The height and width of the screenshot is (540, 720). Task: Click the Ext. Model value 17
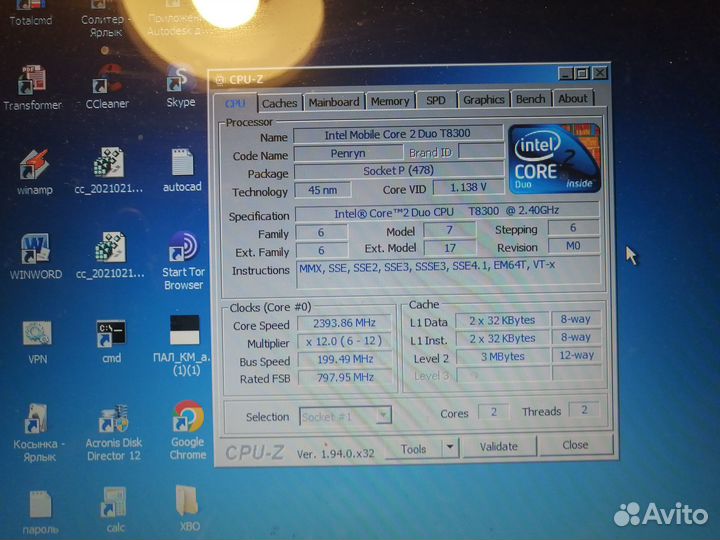click(450, 248)
